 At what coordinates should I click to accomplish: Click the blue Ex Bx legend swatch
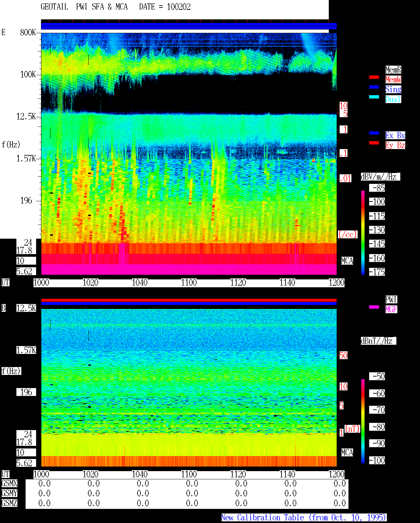pyautogui.click(x=374, y=133)
